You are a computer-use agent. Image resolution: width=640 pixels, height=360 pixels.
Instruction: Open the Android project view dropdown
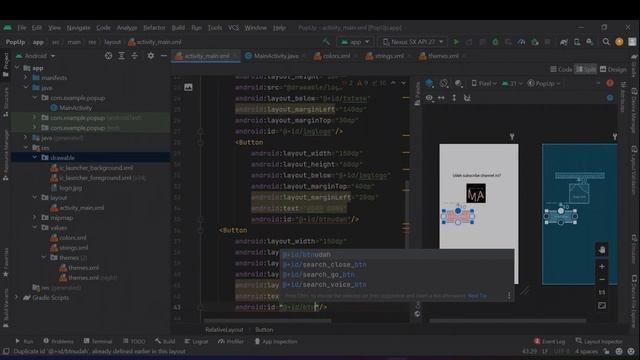click(35, 56)
